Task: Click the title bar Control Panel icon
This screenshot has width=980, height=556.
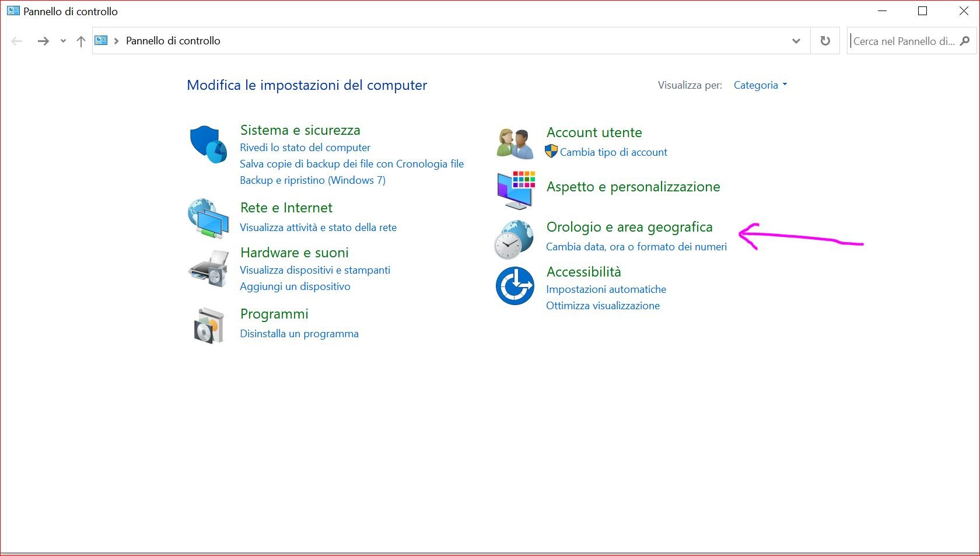Action: coord(13,11)
